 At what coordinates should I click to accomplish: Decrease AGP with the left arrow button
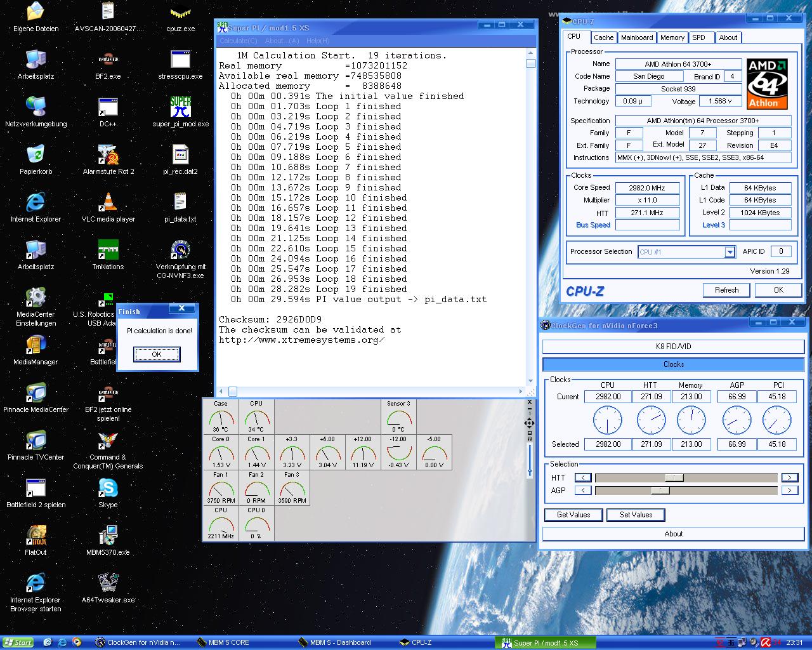click(583, 490)
